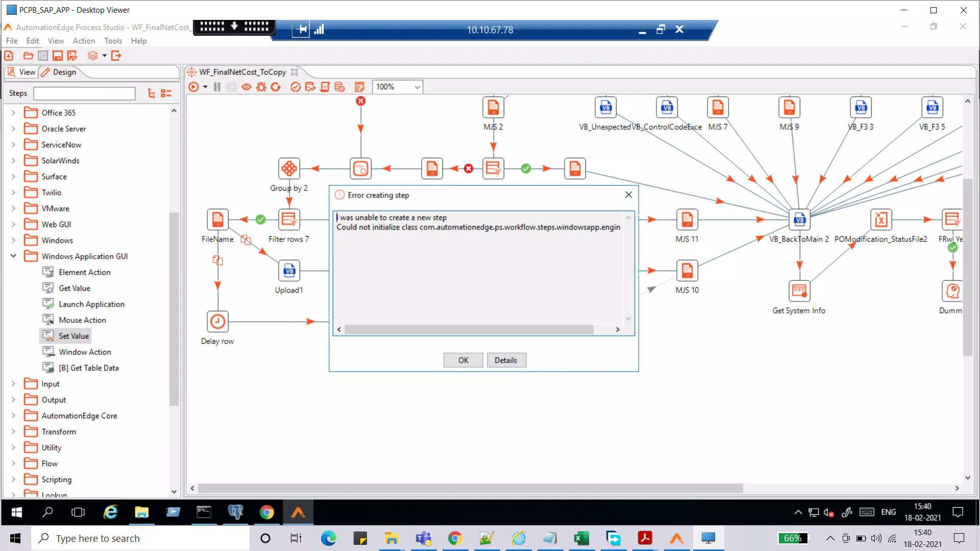Pause the running workflow
The width and height of the screenshot is (980, 551).
pos(217,87)
